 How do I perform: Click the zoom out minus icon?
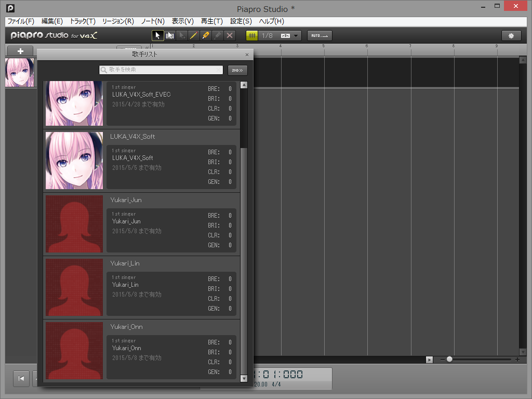tap(443, 360)
